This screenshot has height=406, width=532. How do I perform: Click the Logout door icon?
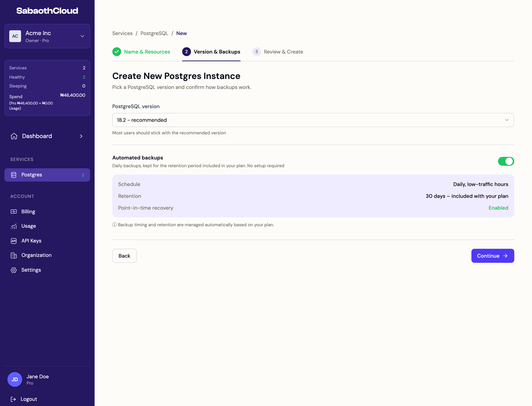[x=13, y=399]
